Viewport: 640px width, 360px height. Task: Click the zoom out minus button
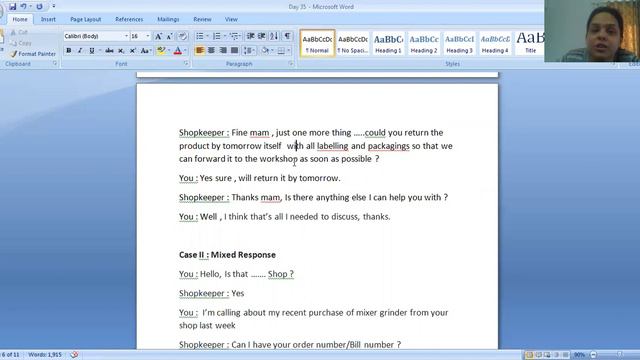pyautogui.click(x=593, y=355)
